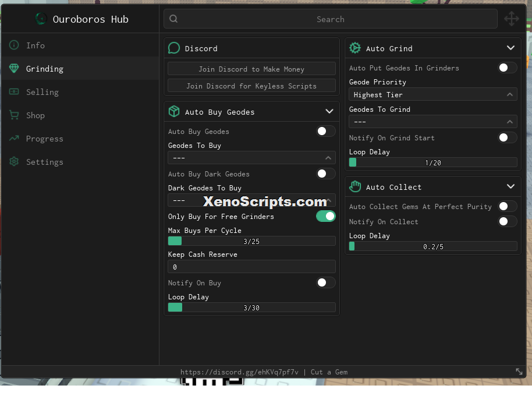Click the Ouroboros Hub title text
The height and width of the screenshot is (403, 532).
91,19
